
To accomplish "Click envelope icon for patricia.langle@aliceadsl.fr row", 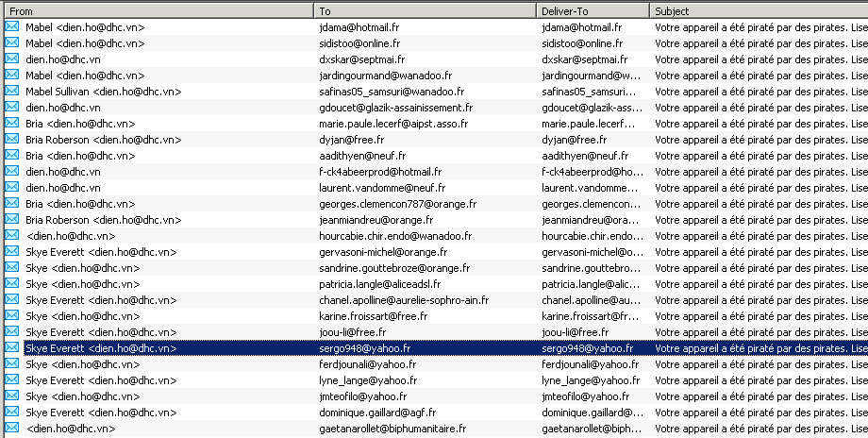I will [x=11, y=283].
